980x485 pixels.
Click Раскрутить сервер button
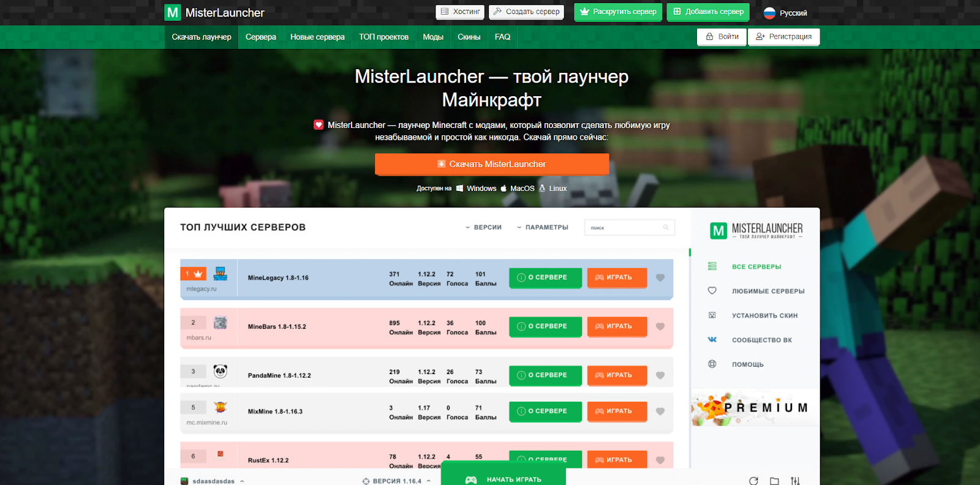click(x=618, y=12)
